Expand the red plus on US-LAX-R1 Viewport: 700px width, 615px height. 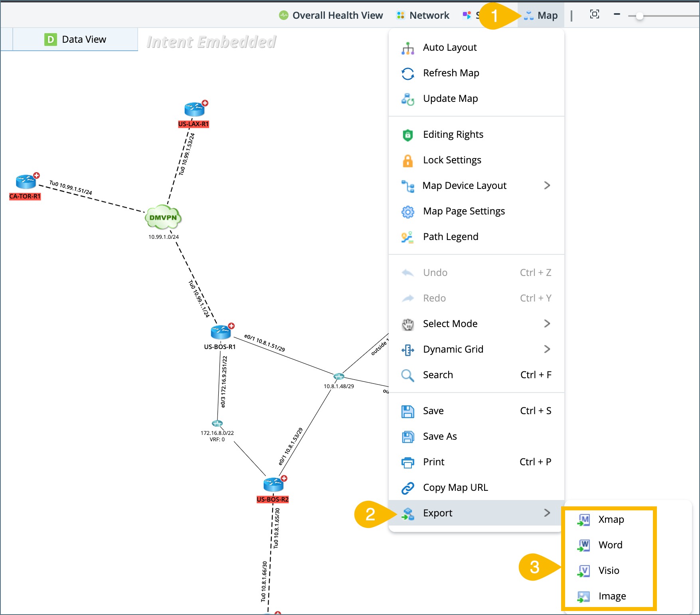[x=205, y=103]
